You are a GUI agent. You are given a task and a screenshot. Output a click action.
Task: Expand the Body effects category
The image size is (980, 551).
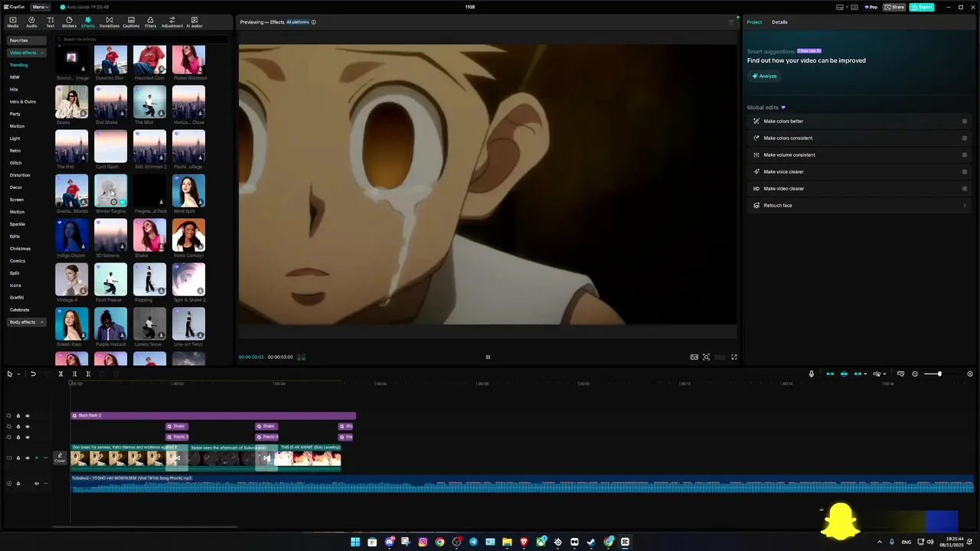coord(27,322)
